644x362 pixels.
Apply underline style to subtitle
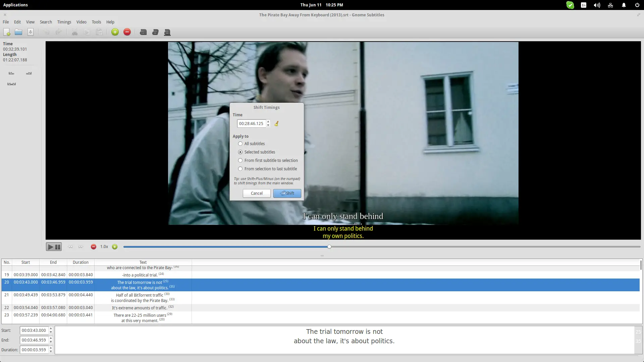pos(167,32)
